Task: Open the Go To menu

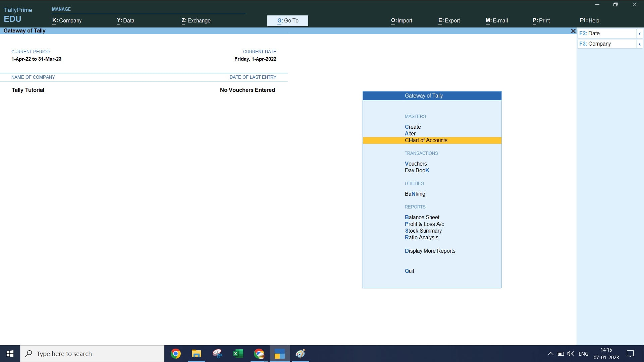Action: (287, 20)
